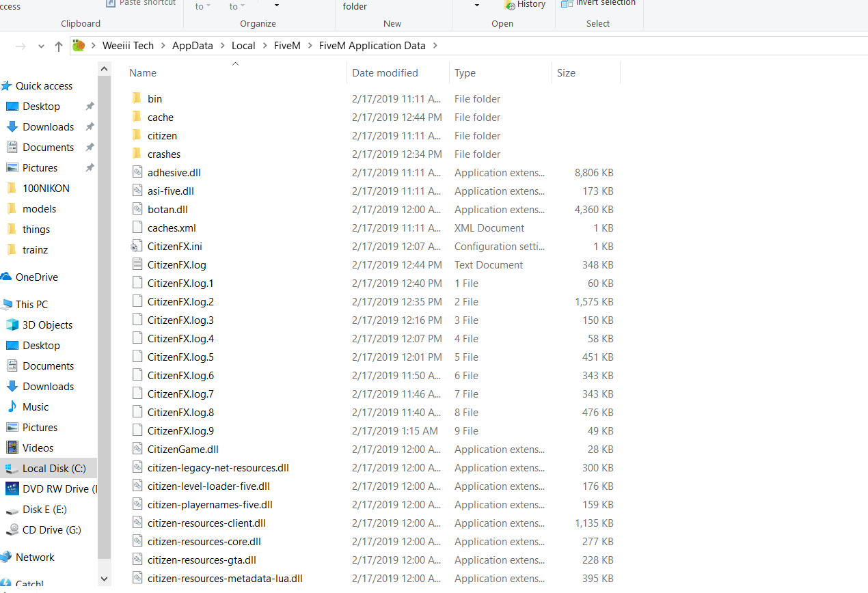868x593 pixels.
Task: Select the Music library in sidebar
Action: [36, 407]
